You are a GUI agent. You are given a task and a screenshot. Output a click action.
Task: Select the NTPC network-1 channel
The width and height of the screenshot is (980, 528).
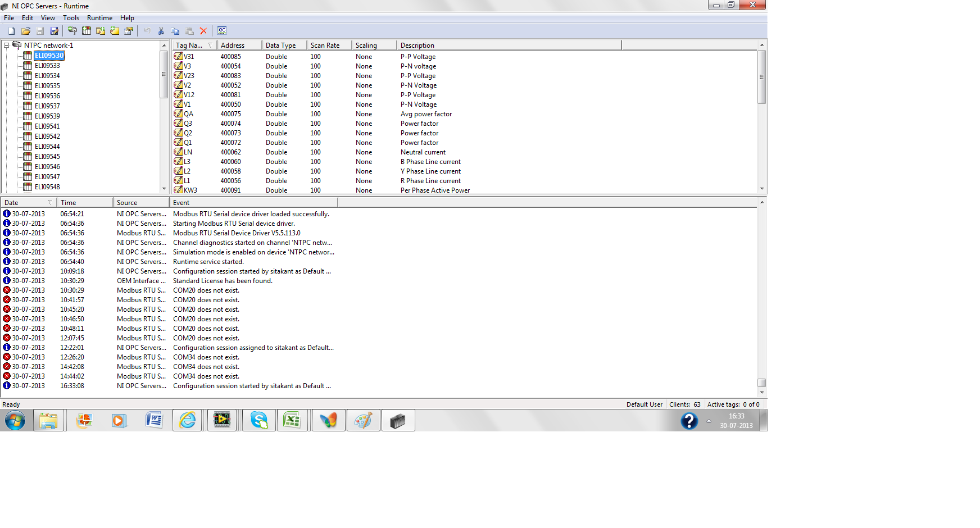coord(48,45)
